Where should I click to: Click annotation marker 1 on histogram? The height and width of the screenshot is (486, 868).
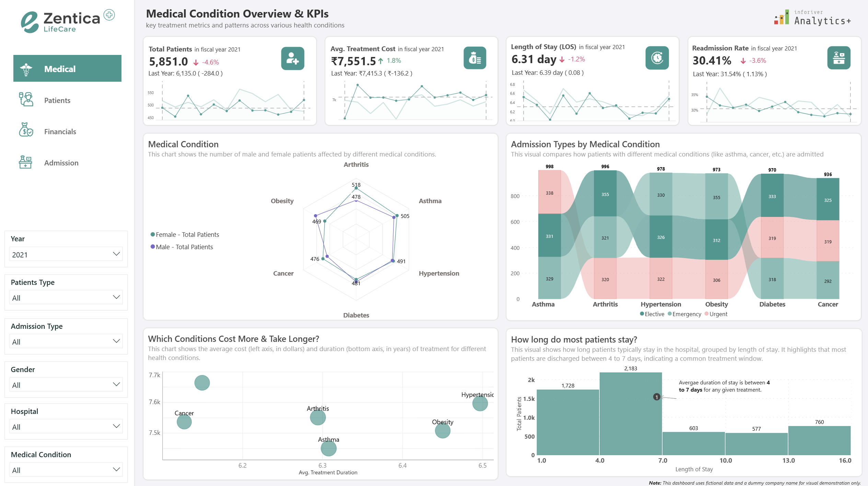click(x=656, y=397)
